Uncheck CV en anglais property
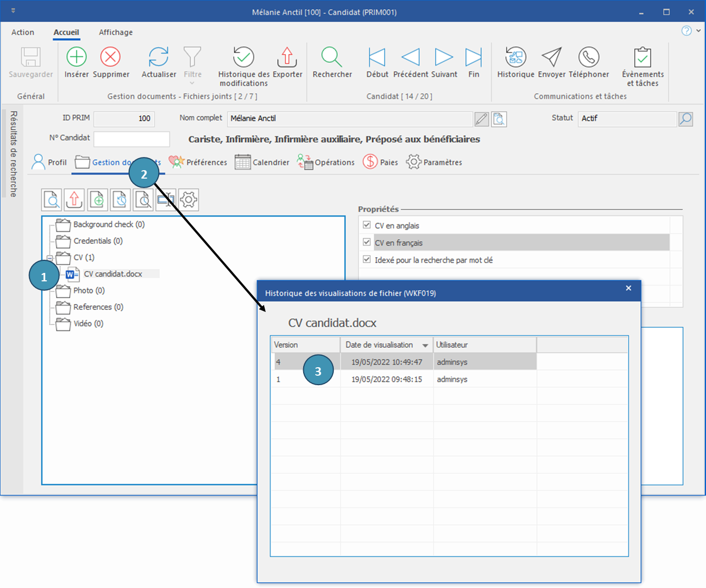Image resolution: width=706 pixels, height=588 pixels. pos(367,225)
